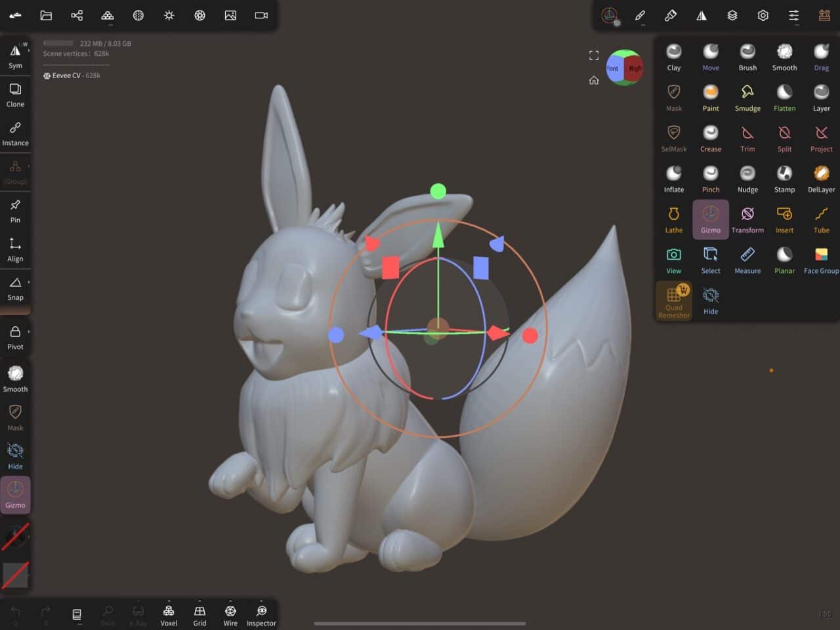Toggle the Wire wireframe display
The height and width of the screenshot is (630, 840).
(x=230, y=616)
